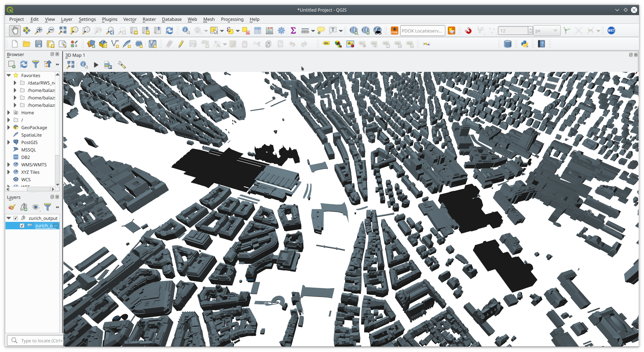The width and height of the screenshot is (644, 352).
Task: Click manage map themes eye icon
Action: tap(36, 207)
